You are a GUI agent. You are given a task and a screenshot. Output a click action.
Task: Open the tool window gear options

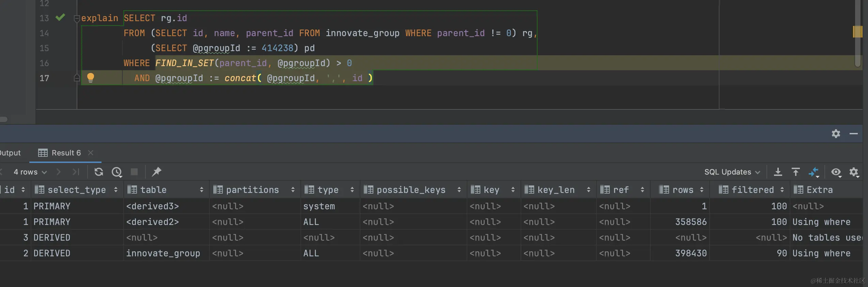point(836,134)
